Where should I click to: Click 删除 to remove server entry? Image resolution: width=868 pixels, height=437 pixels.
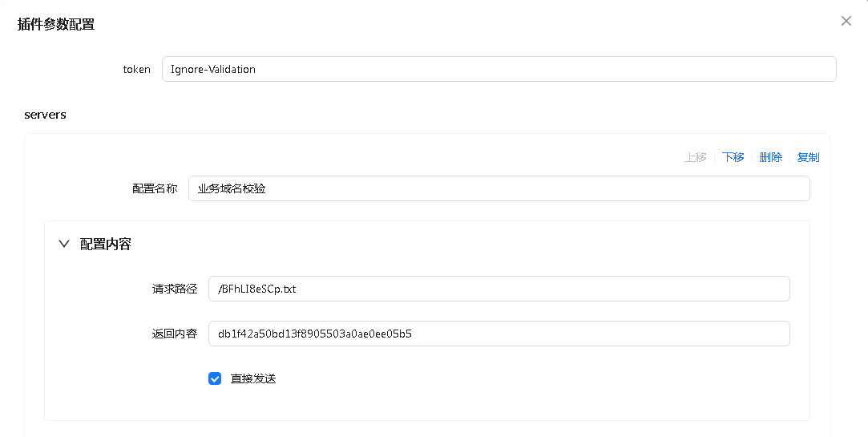770,157
